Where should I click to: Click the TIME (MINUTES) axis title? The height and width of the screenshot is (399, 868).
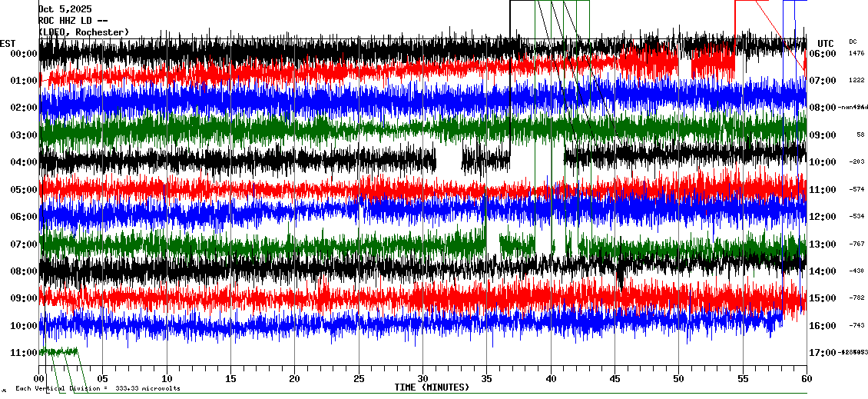(x=432, y=387)
